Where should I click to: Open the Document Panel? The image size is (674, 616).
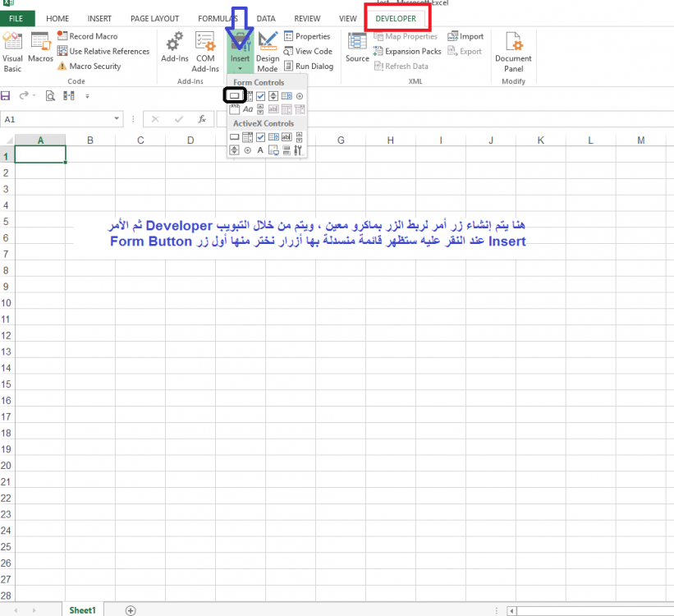pyautogui.click(x=513, y=52)
